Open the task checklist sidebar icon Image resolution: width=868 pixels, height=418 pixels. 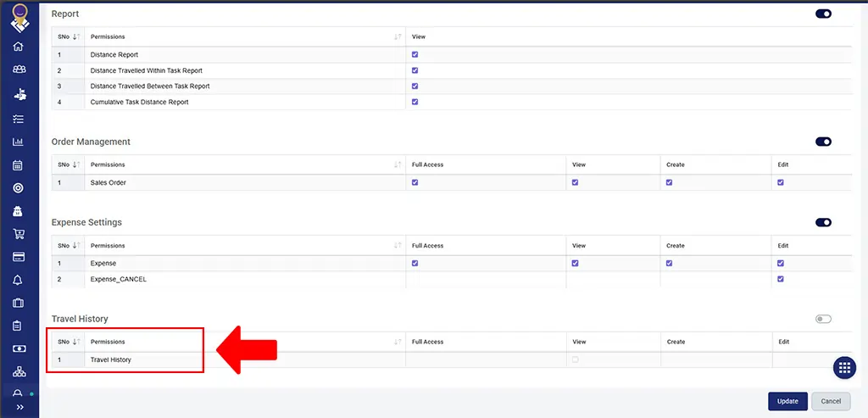pos(19,119)
